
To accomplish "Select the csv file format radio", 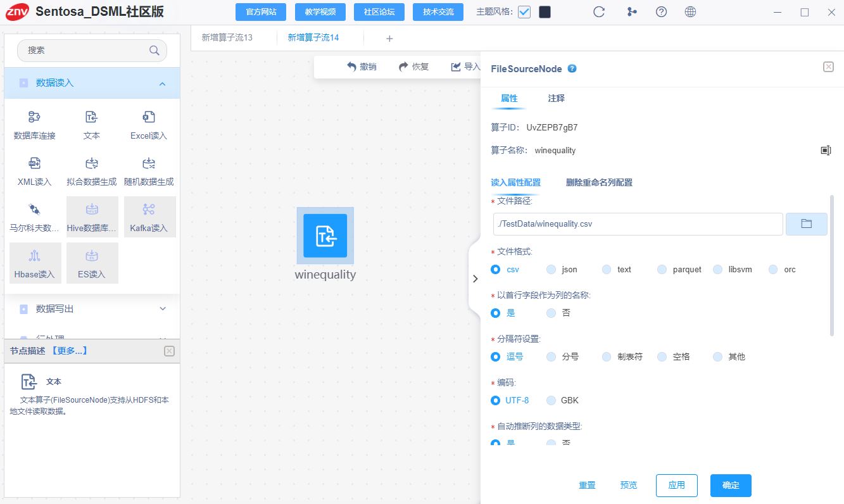I will [496, 269].
